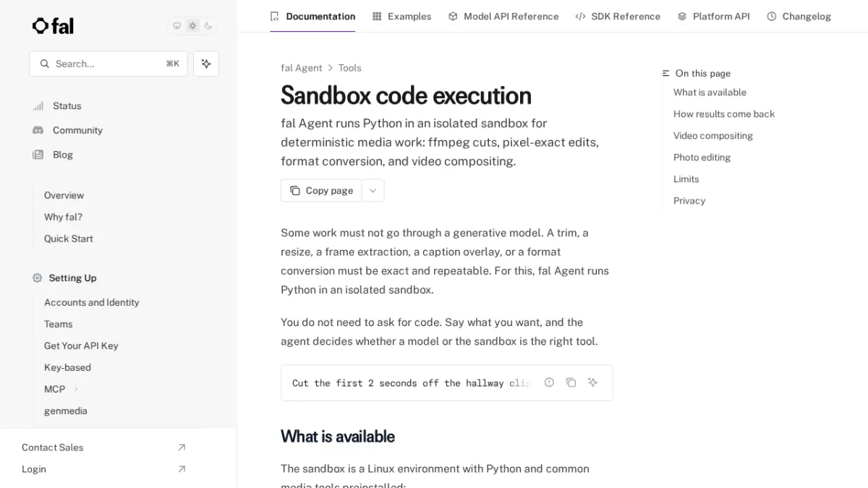Open the Search field
868x488 pixels.
pyautogui.click(x=109, y=64)
